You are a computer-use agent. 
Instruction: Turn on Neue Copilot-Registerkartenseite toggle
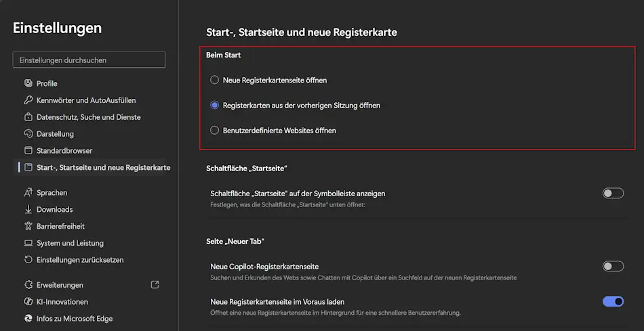point(613,267)
